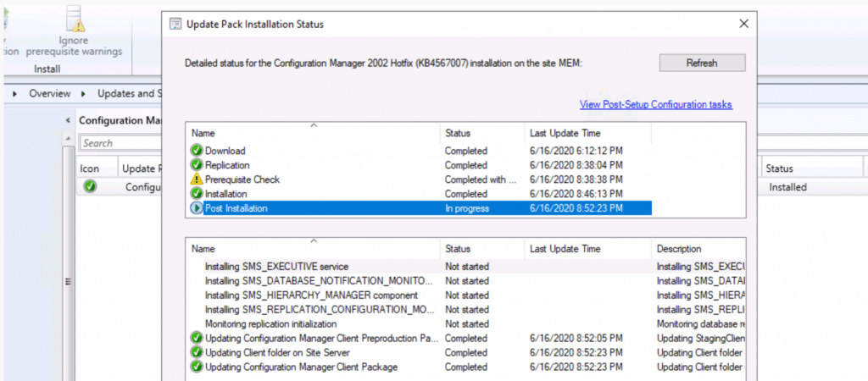Sort the upper list by Name column header
Screen dimensions: 868x381
[314, 133]
